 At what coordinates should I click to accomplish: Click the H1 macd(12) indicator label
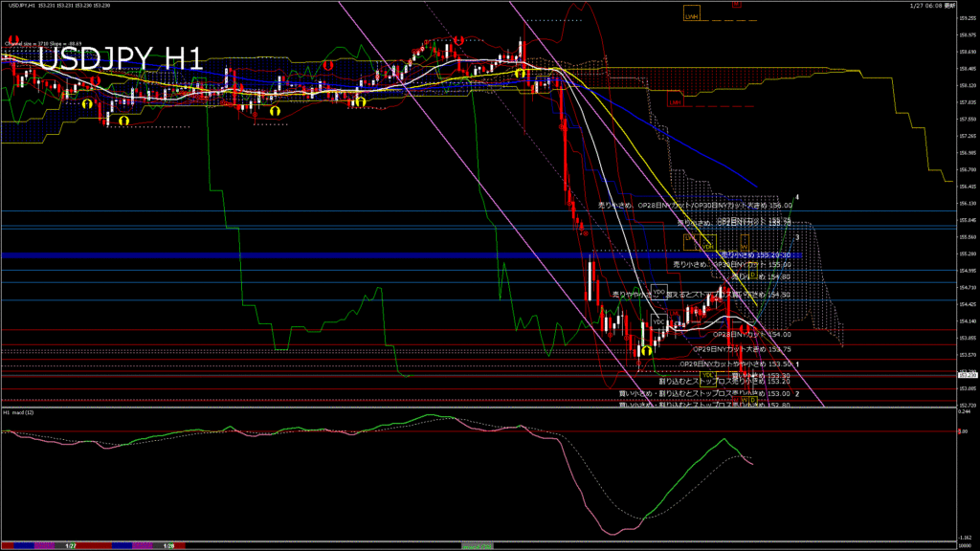(x=18, y=412)
